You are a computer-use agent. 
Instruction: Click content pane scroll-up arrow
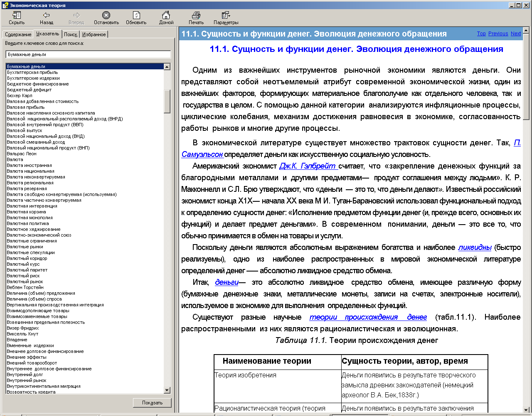coord(526,30)
